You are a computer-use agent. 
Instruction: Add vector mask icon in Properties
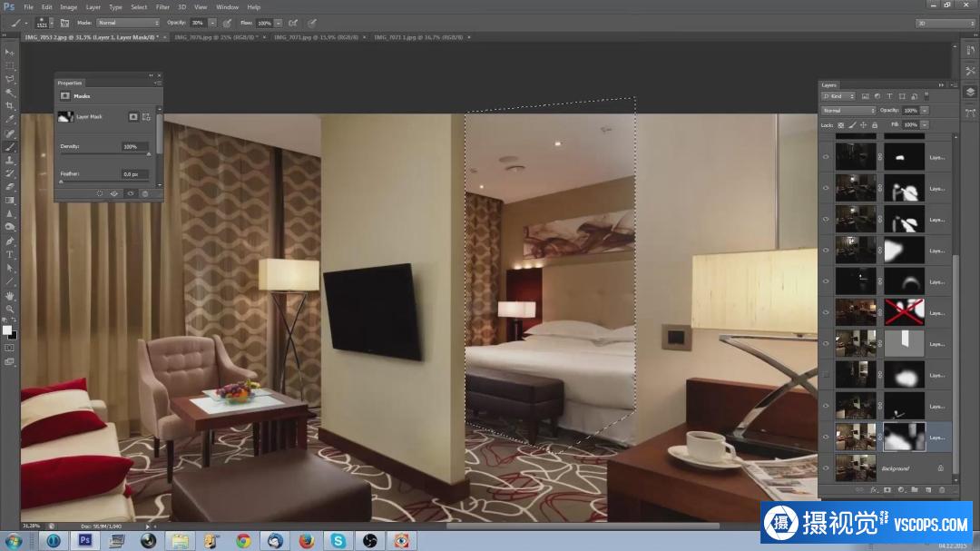point(146,117)
